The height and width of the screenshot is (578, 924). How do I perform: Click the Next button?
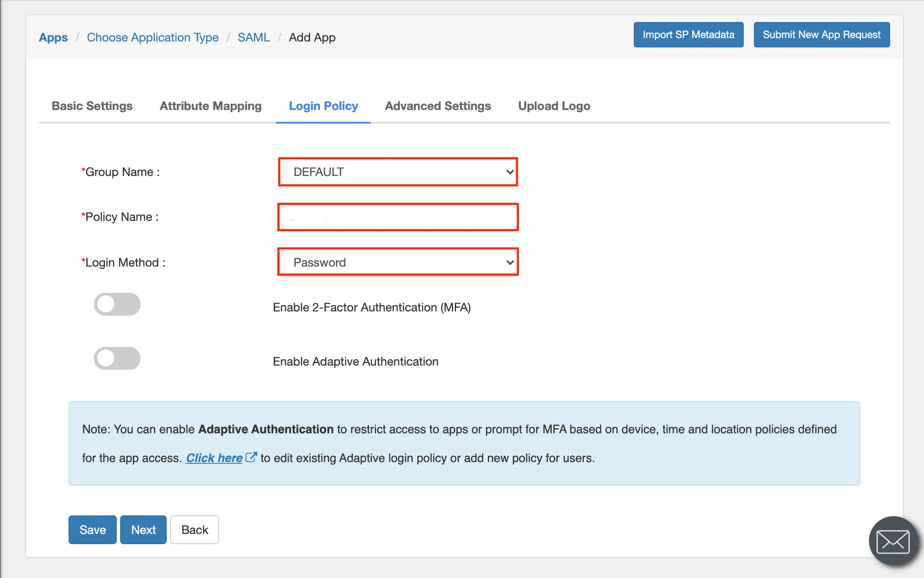tap(143, 530)
